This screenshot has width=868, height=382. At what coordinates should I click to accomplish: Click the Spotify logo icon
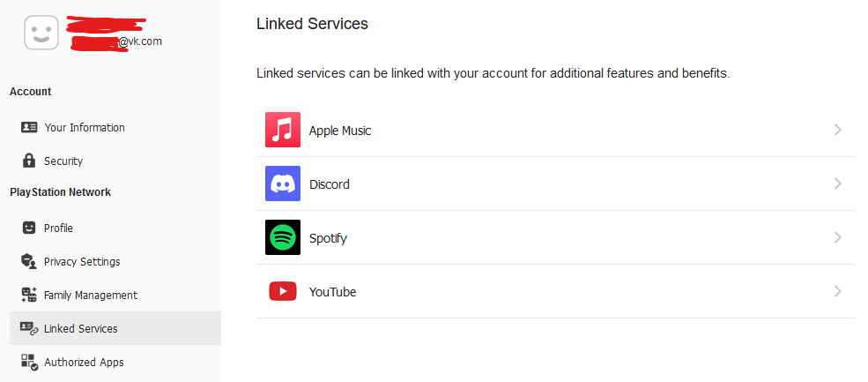(x=283, y=237)
